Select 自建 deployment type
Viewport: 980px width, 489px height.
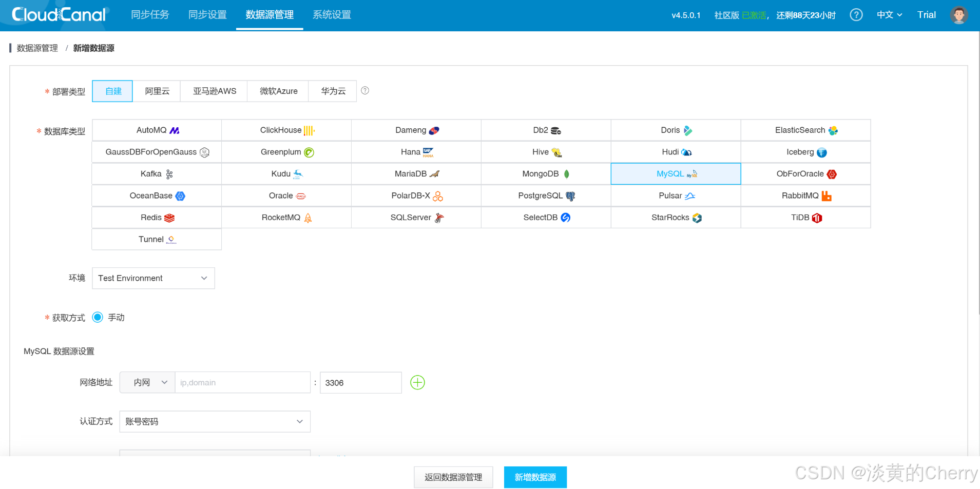point(113,91)
